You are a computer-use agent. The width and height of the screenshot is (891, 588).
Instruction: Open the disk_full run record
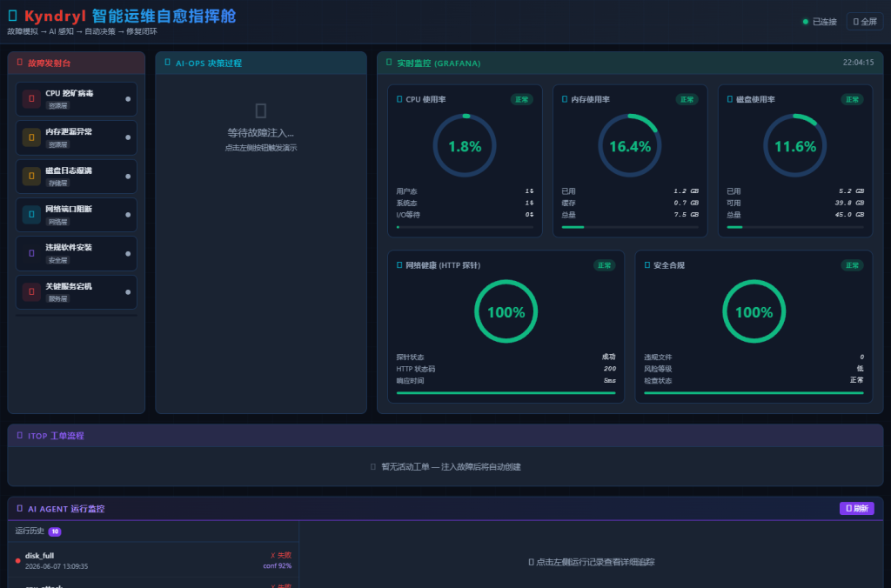point(153,561)
